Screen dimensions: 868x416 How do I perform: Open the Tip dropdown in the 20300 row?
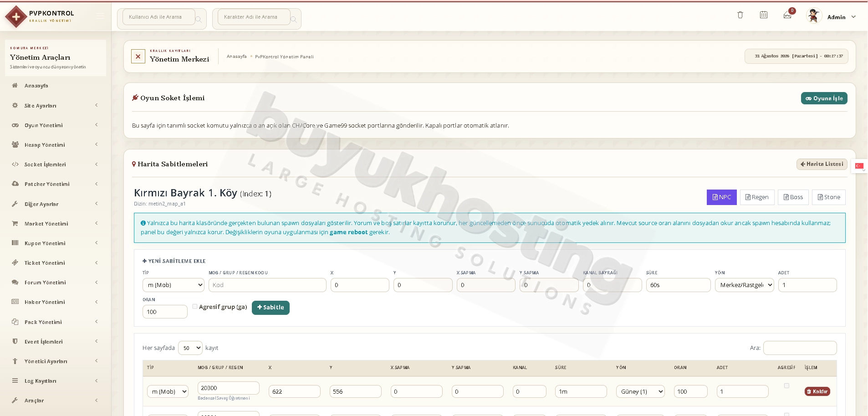[168, 391]
